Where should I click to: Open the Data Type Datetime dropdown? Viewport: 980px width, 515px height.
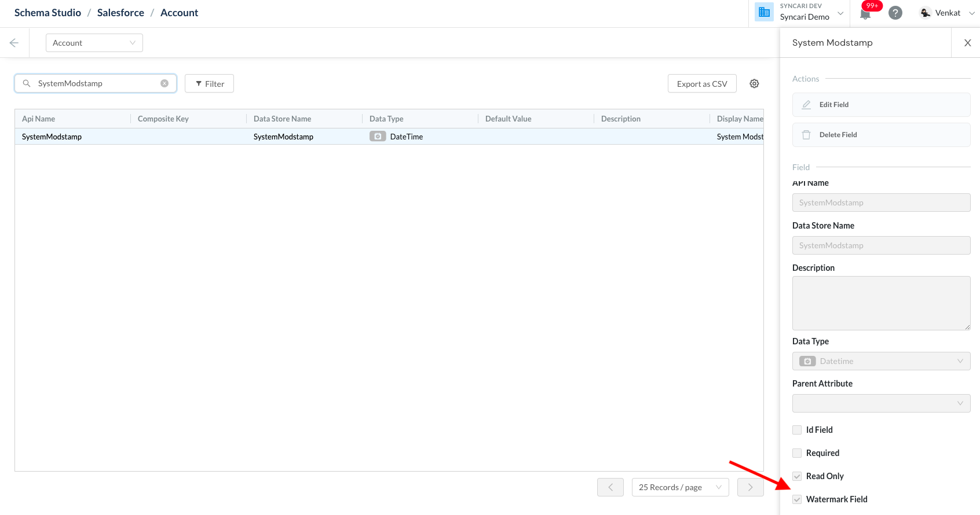pos(882,361)
